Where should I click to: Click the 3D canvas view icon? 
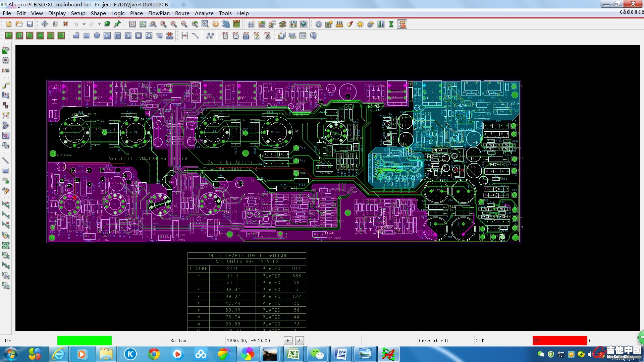[x=226, y=24]
